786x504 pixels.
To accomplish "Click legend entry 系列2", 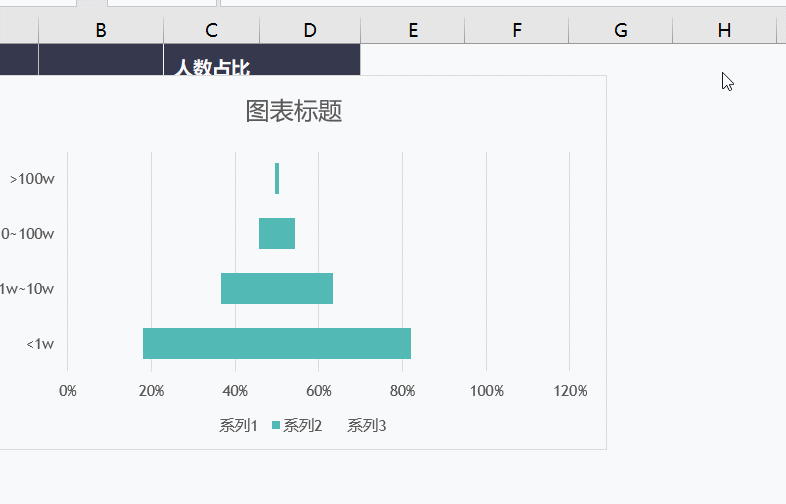I will [302, 426].
